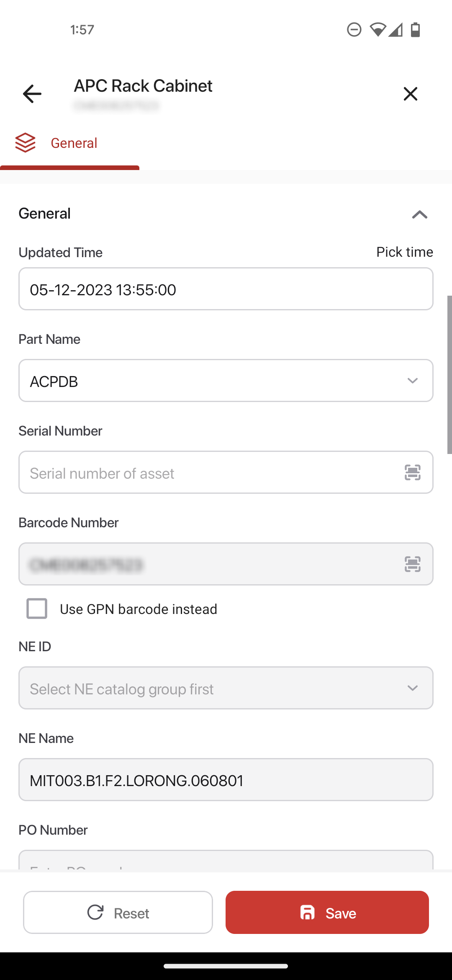
Task: Tap the do-not-disturb status icon
Action: [x=354, y=30]
